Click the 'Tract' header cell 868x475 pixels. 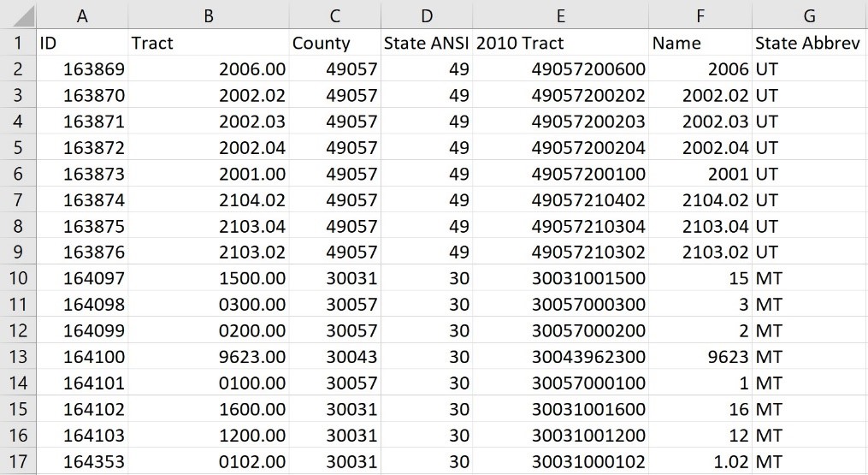pos(208,43)
